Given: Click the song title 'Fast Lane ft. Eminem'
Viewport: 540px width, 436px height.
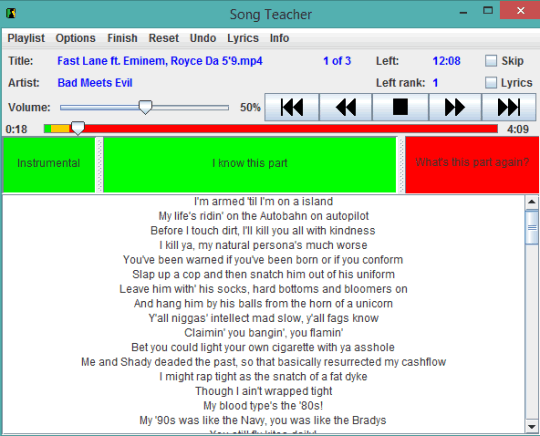Looking at the screenshot, I should click(160, 61).
